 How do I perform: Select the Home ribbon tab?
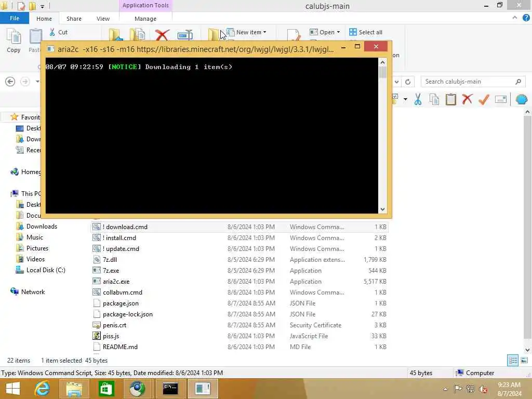click(x=44, y=19)
